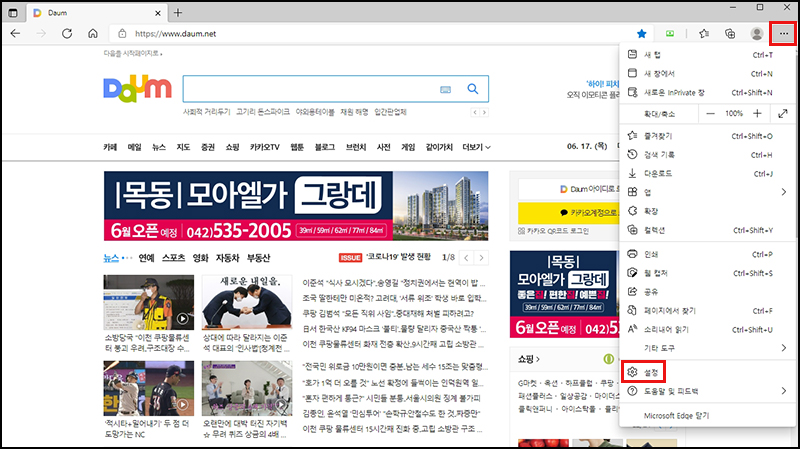Open the 카카오 QR코드 로그인 link
Viewport: 800px width, 449px height.
(554, 231)
